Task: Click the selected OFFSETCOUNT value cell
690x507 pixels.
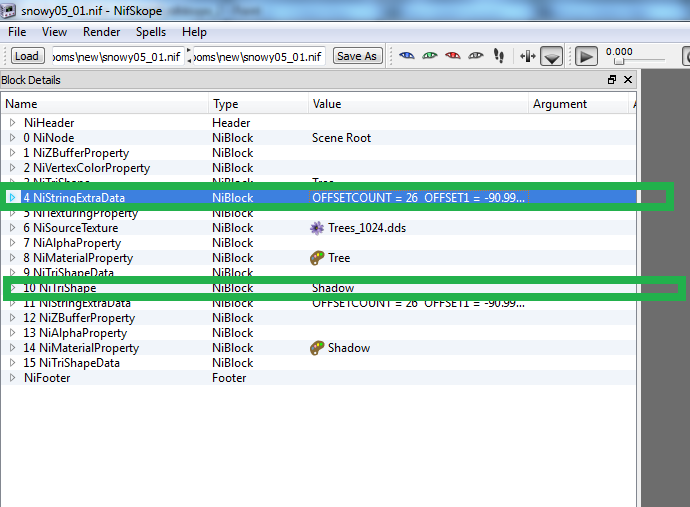Action: (x=418, y=198)
